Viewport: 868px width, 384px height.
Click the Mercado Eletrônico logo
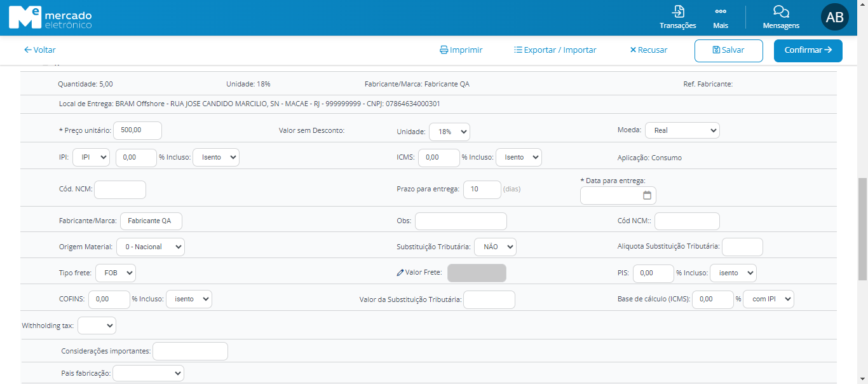50,18
